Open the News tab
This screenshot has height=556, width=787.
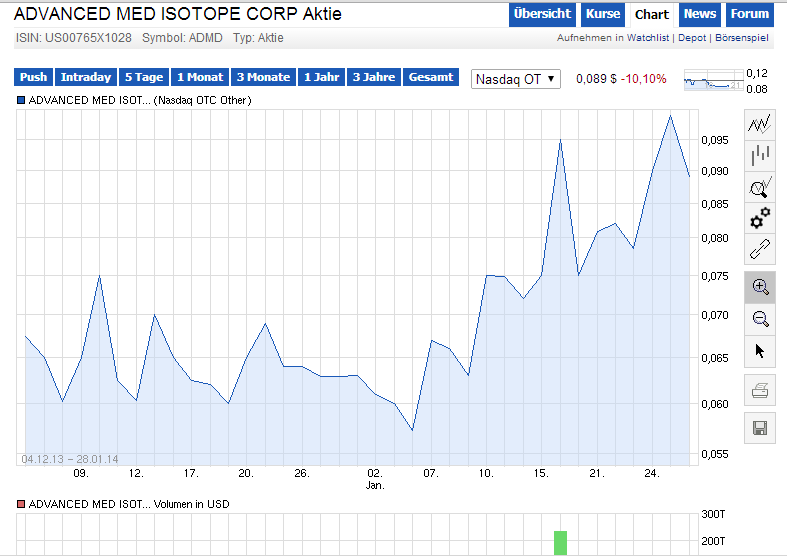pyautogui.click(x=700, y=14)
